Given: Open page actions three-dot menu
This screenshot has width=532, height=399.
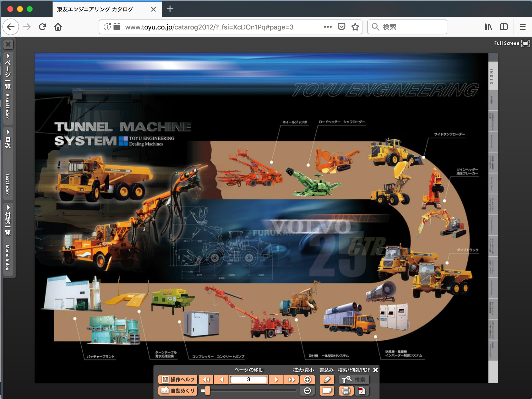Looking at the screenshot, I should (328, 27).
